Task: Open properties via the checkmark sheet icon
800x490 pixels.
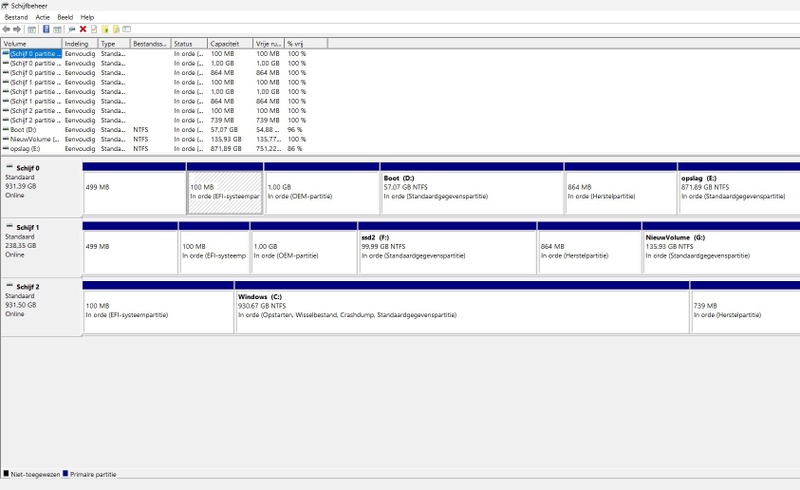Action: (x=94, y=29)
